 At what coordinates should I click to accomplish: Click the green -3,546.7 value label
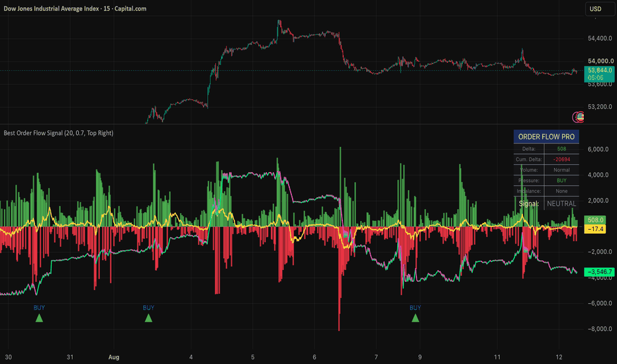pos(599,272)
